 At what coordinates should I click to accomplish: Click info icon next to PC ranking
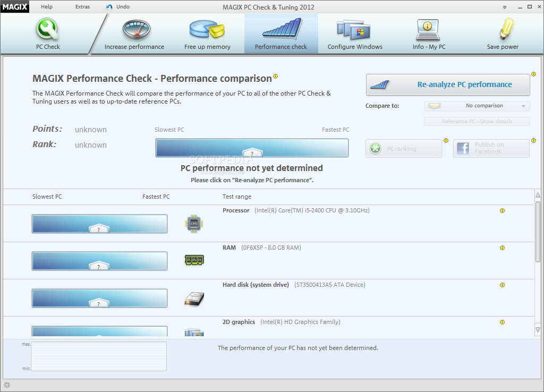coord(446,141)
